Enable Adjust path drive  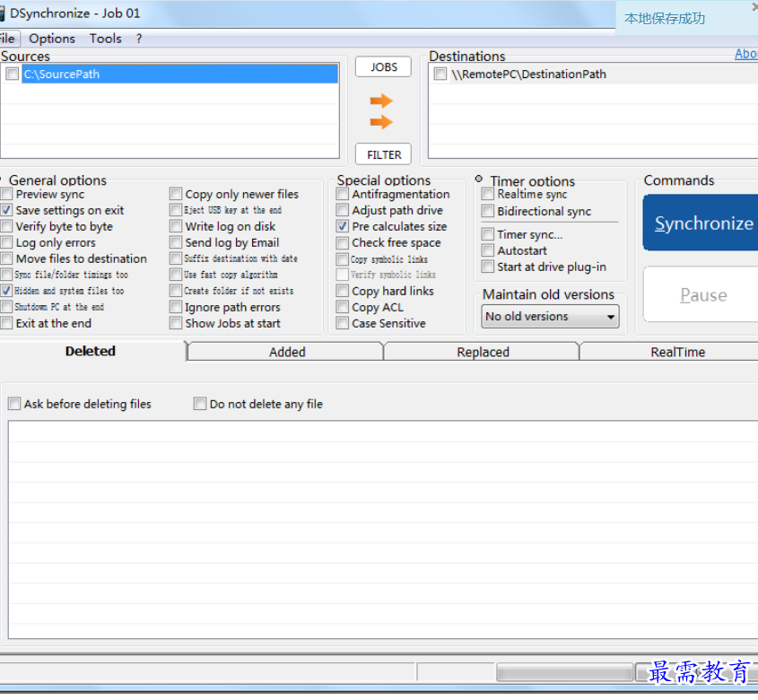pyautogui.click(x=343, y=210)
